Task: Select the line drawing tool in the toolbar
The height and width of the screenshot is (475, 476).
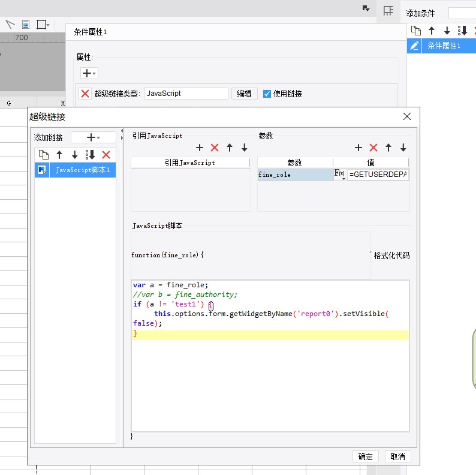Action: tap(10, 25)
